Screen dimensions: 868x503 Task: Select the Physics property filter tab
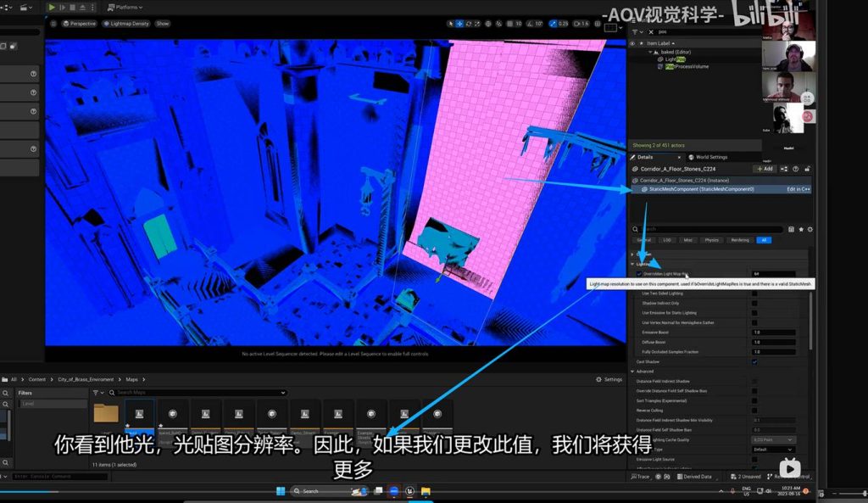click(x=712, y=240)
